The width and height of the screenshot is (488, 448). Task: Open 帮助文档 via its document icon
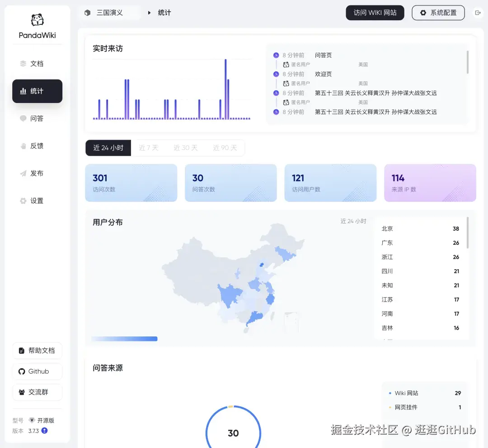pyautogui.click(x=22, y=350)
